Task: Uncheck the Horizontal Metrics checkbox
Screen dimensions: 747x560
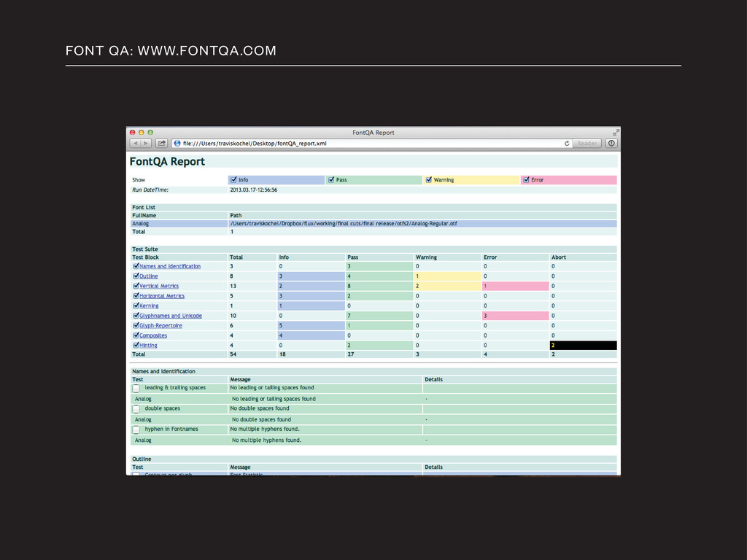Action: (x=136, y=296)
